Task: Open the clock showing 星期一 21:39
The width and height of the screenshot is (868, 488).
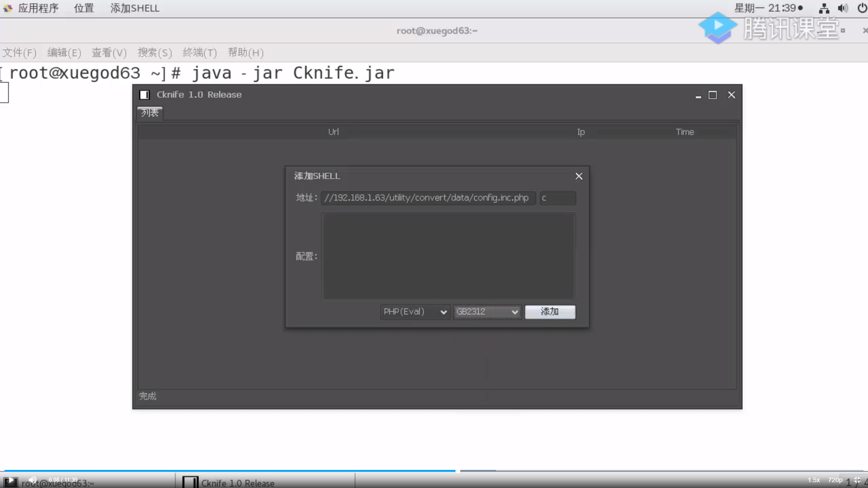Action: point(769,8)
